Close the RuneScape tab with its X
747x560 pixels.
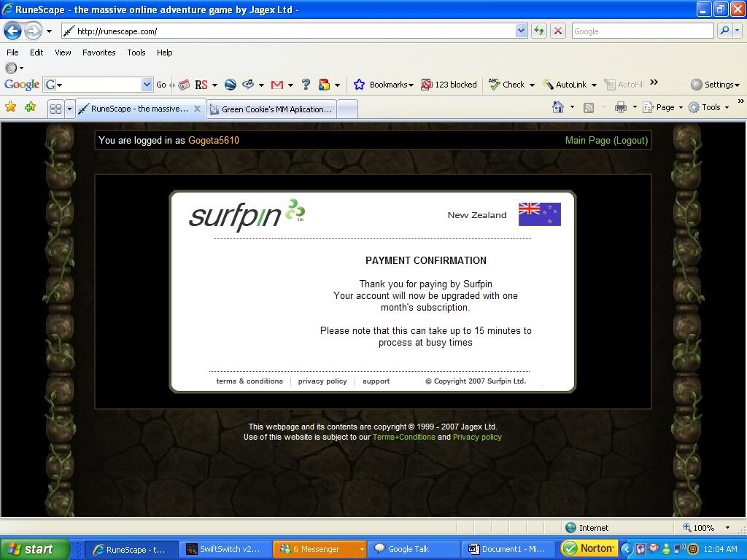coord(197,109)
